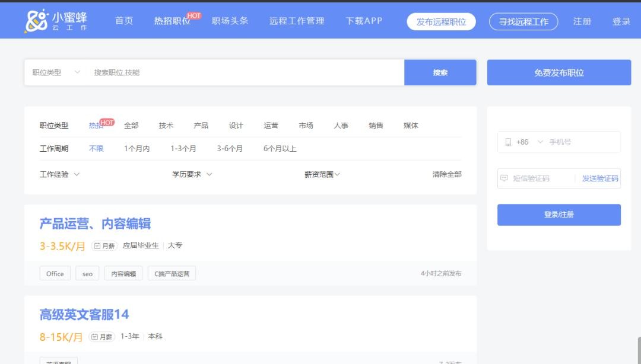The height and width of the screenshot is (364, 641).
Task: Expand the 工作经验 dropdown
Action: tap(59, 174)
